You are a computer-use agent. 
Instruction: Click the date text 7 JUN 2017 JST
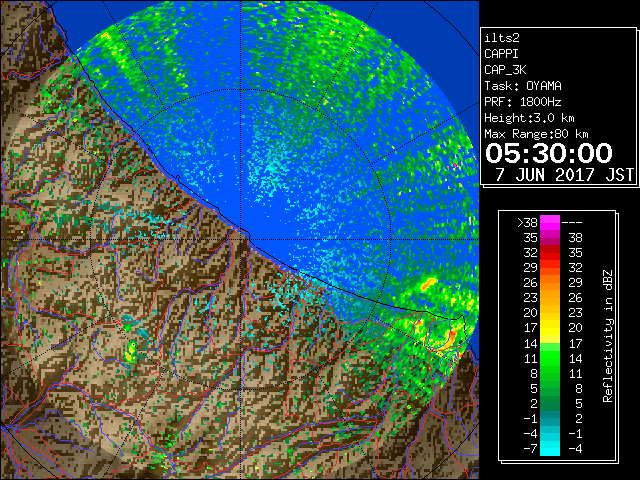click(564, 175)
